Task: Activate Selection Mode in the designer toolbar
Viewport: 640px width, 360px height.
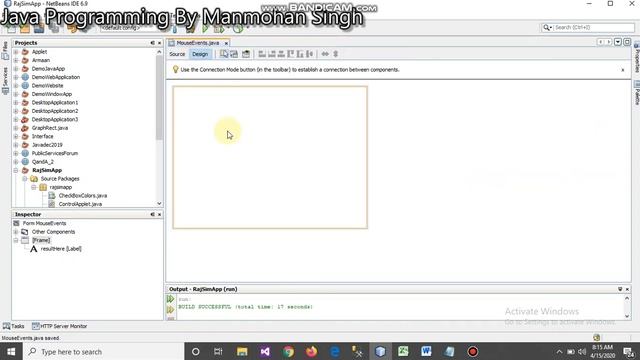Action: 224,54
